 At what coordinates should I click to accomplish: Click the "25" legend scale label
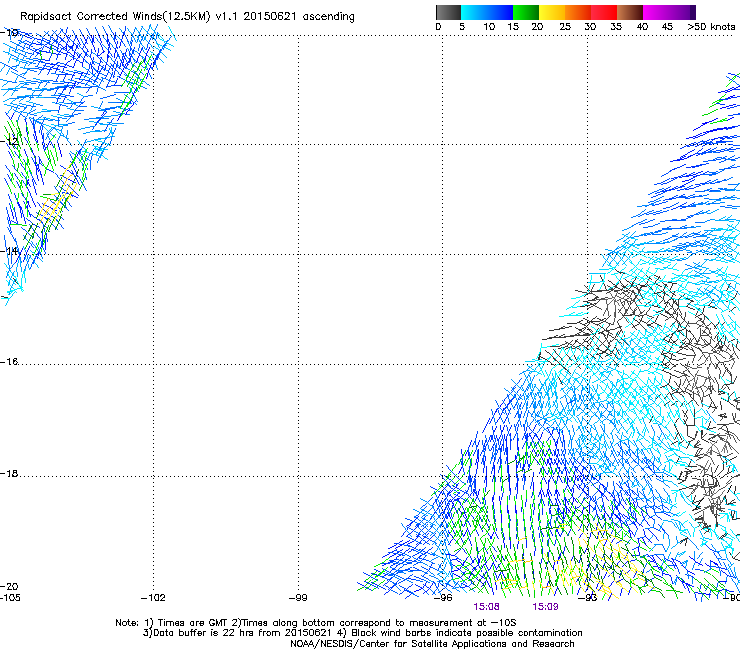(564, 27)
